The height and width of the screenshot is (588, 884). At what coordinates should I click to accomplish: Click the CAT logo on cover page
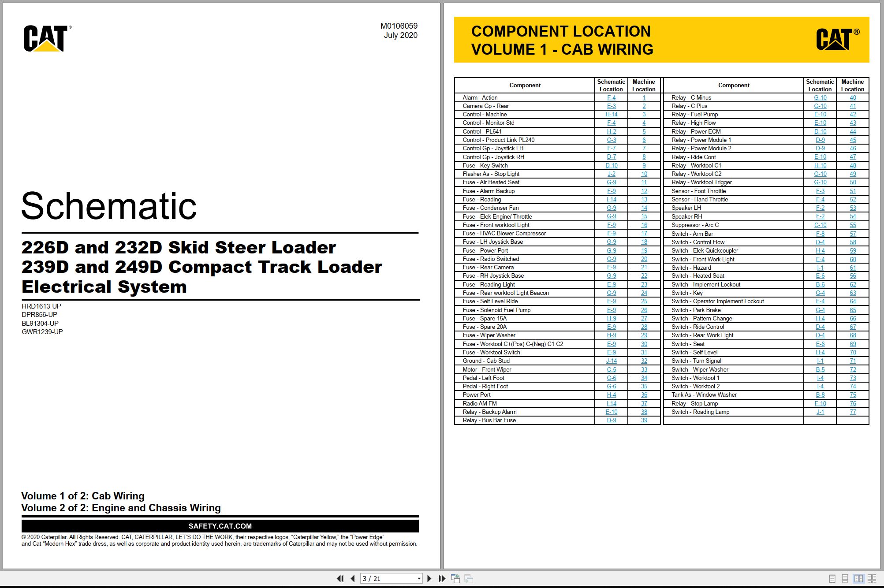[47, 38]
